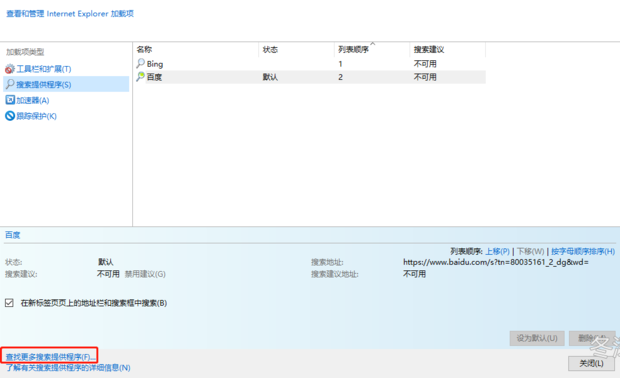Viewport: 620px width, 378px height.
Task: Click the 按字母顺序排序(H) link
Action: coord(583,251)
